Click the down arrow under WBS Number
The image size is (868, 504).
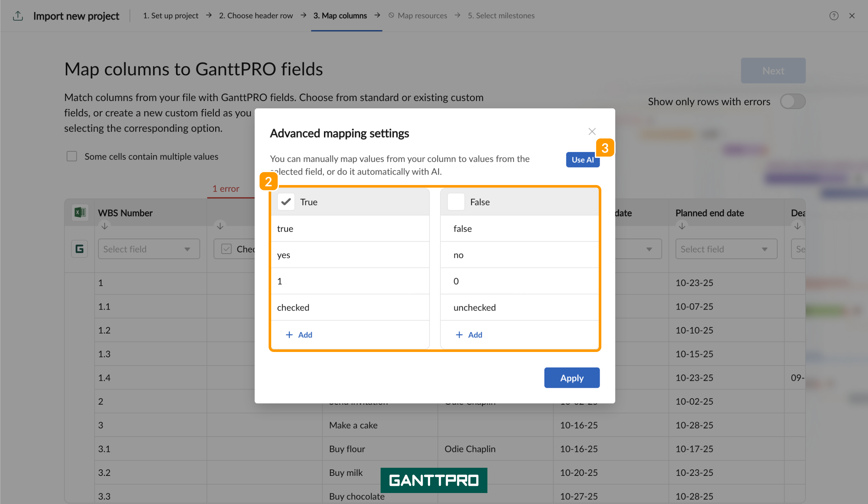(105, 226)
